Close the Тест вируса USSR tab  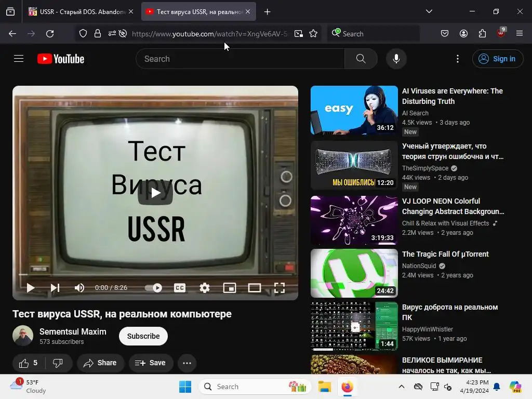coord(248,11)
